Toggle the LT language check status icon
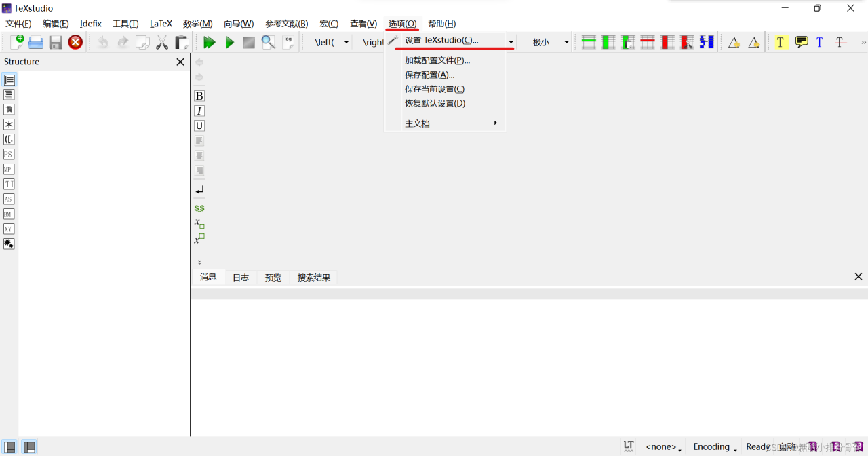 [629, 446]
